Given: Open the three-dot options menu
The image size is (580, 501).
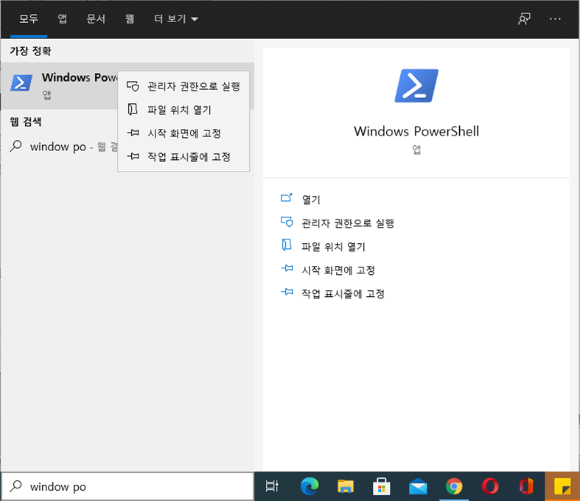Looking at the screenshot, I should 555,19.
